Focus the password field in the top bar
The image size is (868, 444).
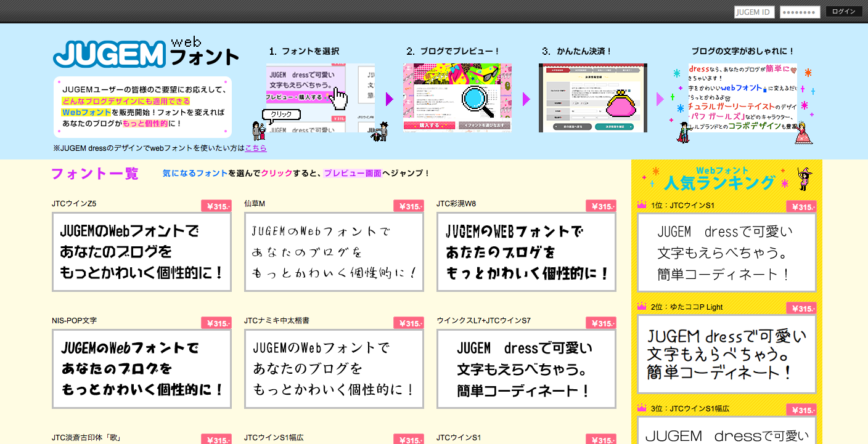pyautogui.click(x=800, y=12)
